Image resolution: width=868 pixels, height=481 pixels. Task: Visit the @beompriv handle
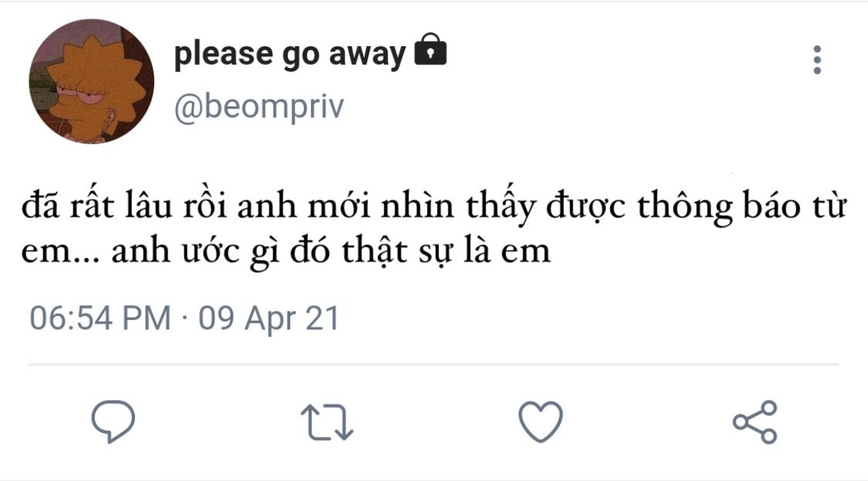click(258, 108)
